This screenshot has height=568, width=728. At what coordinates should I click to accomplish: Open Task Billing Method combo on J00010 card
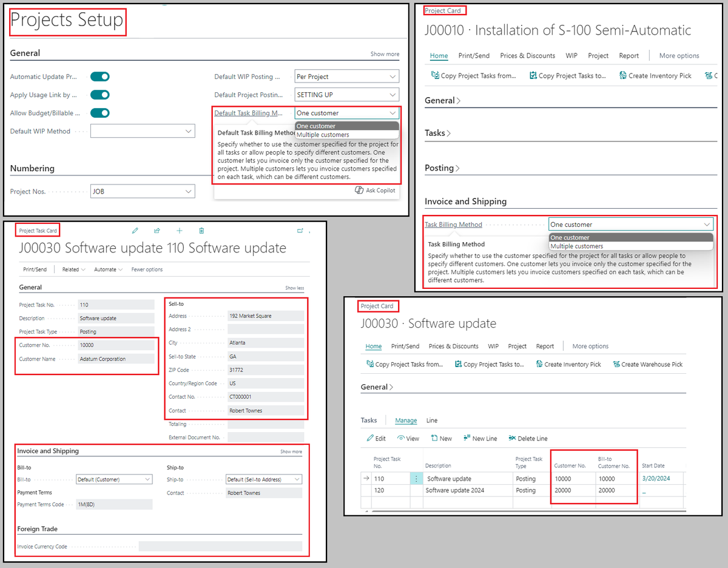631,225
